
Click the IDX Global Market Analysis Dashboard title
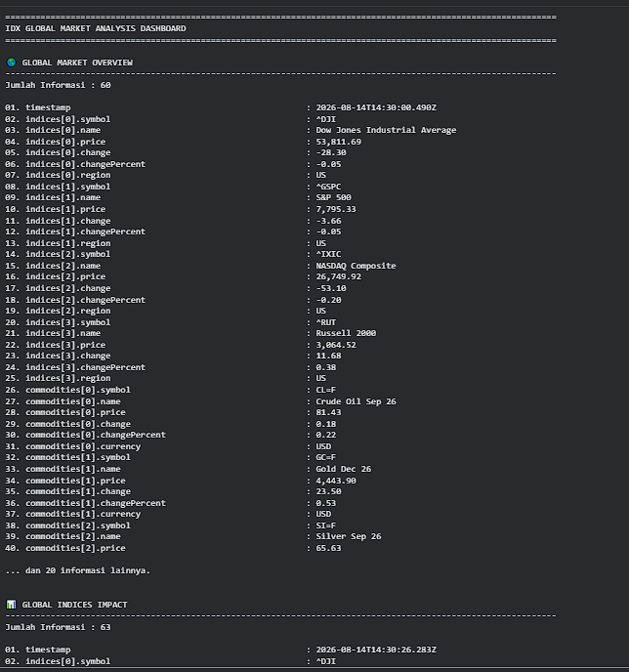coord(96,28)
